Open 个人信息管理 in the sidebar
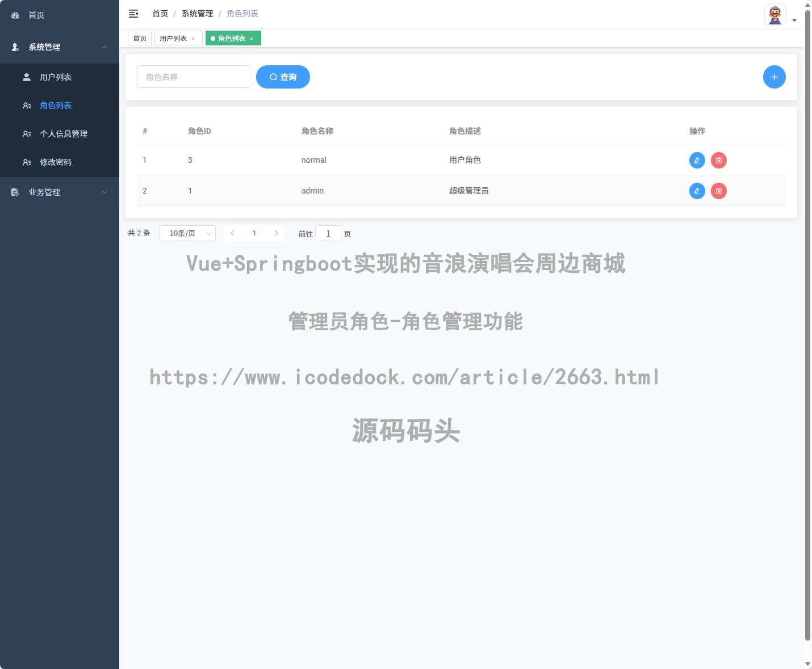 point(60,134)
